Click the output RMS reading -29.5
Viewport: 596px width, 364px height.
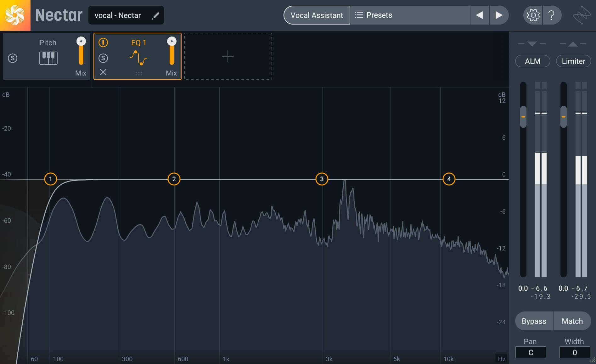click(581, 297)
